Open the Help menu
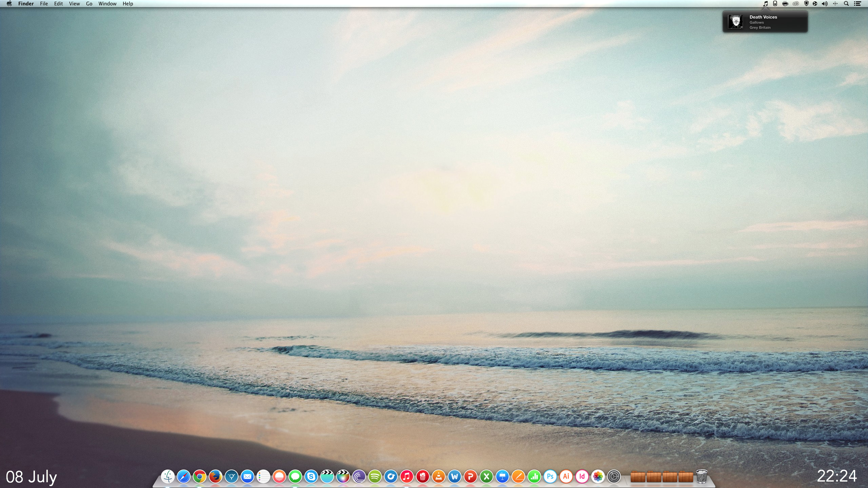Image resolution: width=868 pixels, height=488 pixels. pos(128,4)
